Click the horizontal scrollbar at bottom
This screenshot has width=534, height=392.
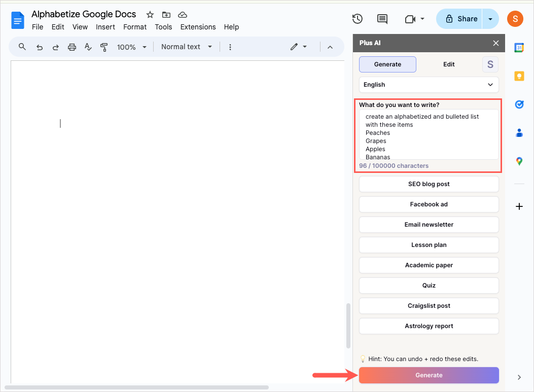click(136, 387)
